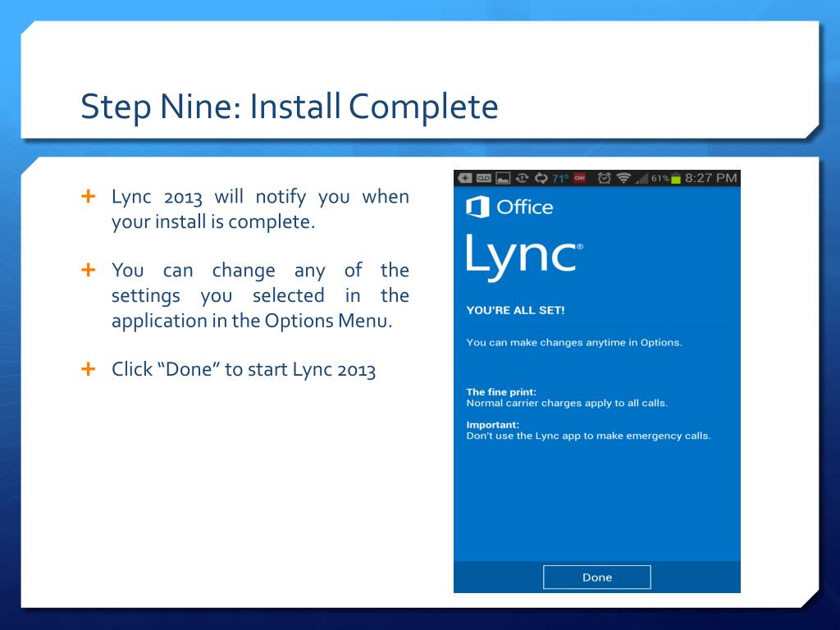Tap the Office logo icon
The width and height of the screenshot is (840, 630).
(x=477, y=207)
